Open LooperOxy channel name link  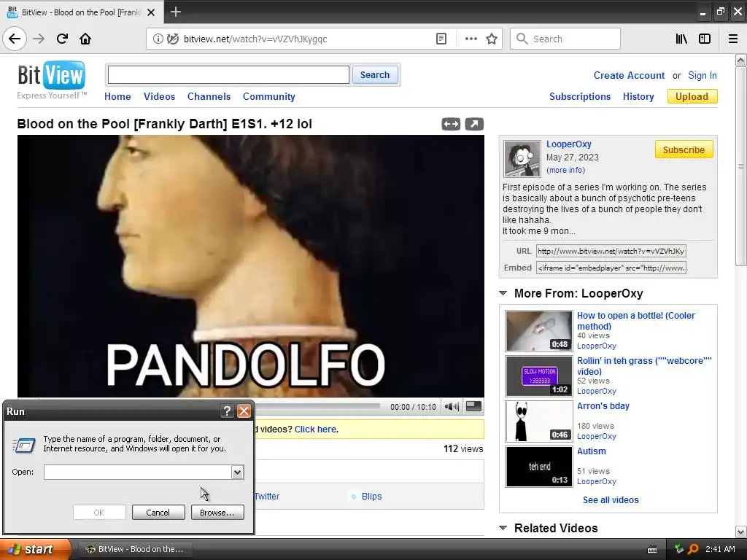pos(569,144)
